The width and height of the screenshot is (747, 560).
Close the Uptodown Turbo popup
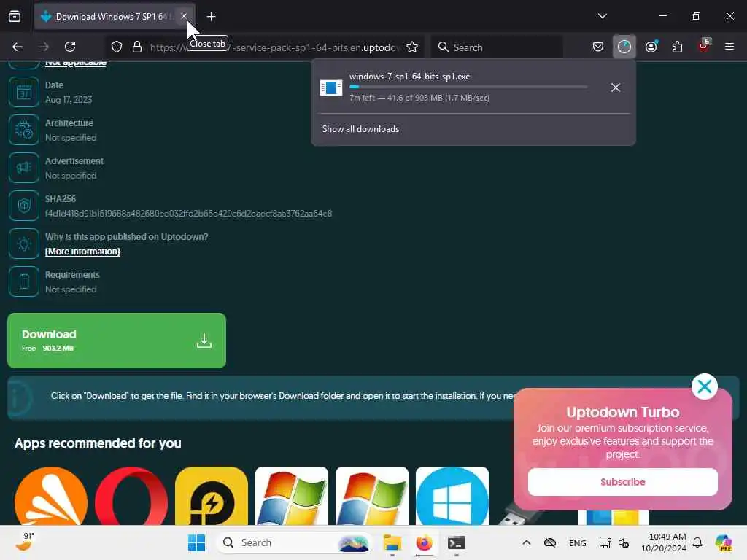(705, 386)
